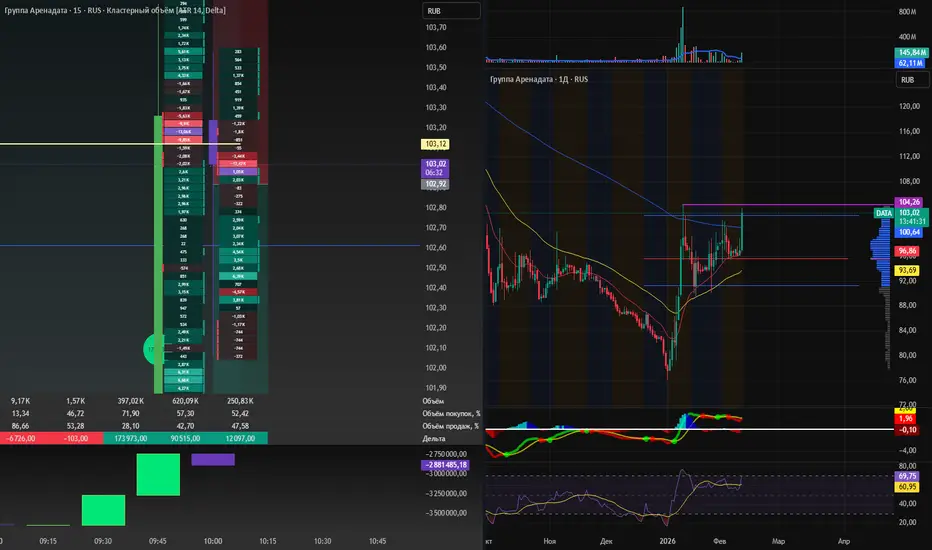Select the yellow 103,12 price label
The image size is (932, 550).
(x=435, y=144)
